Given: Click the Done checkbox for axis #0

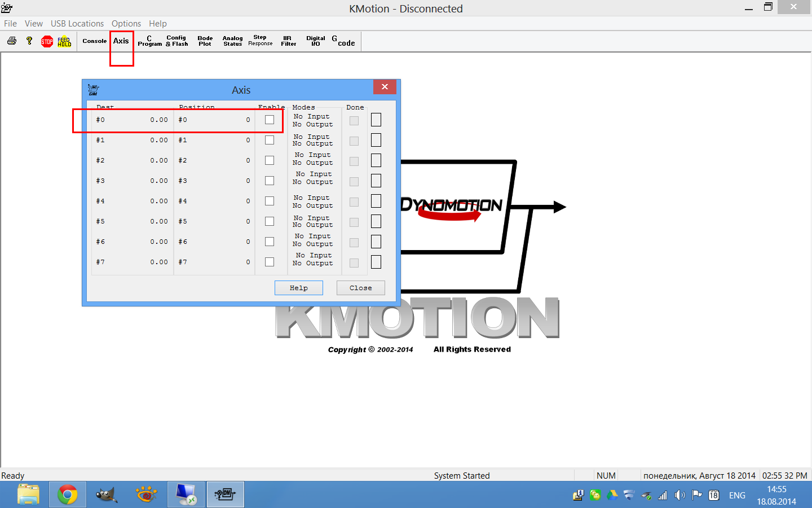Looking at the screenshot, I should click(x=354, y=120).
